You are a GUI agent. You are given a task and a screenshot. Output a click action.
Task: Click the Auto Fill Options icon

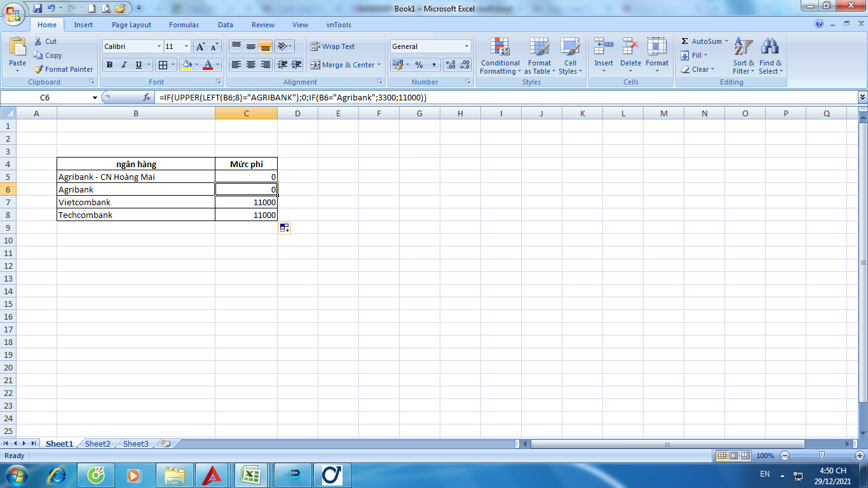pos(284,228)
